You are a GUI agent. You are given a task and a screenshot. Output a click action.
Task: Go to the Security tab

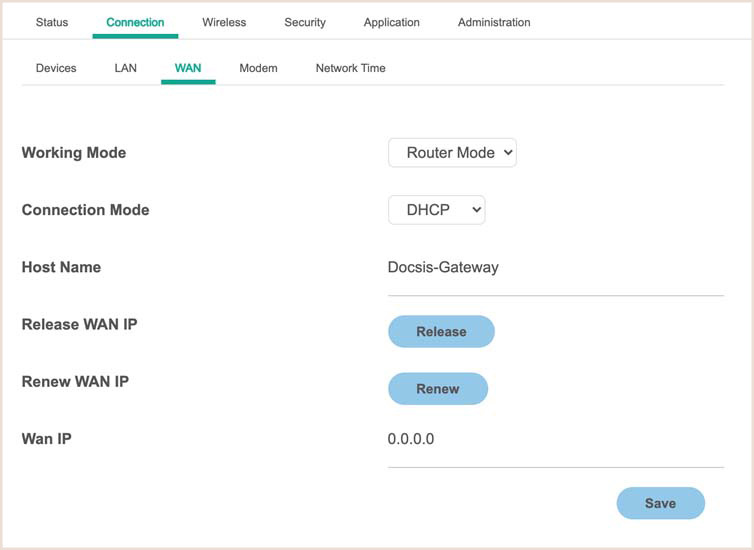305,22
